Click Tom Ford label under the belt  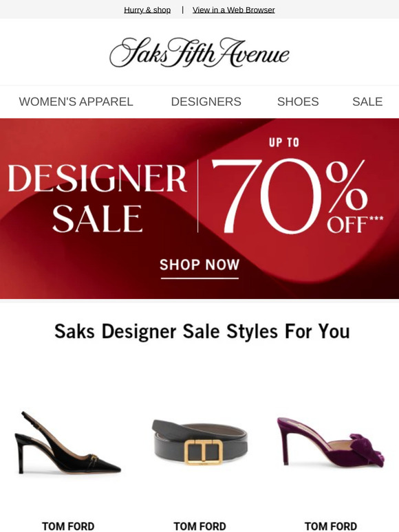click(199, 526)
